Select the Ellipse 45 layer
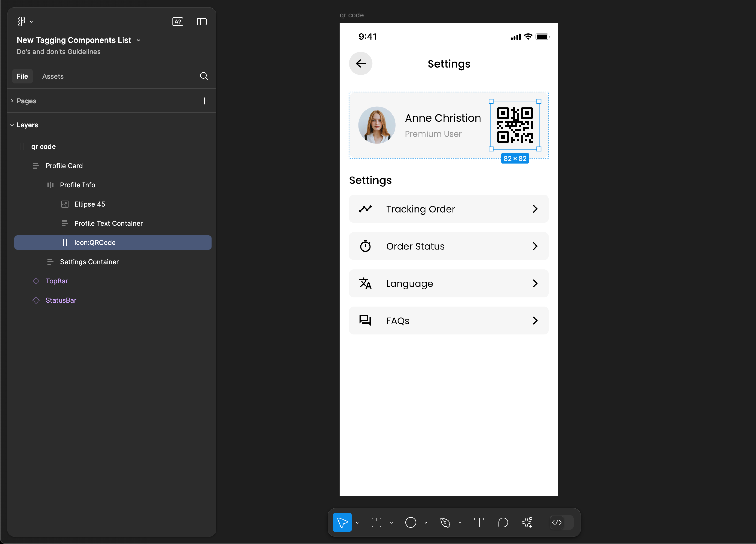 tap(113, 204)
